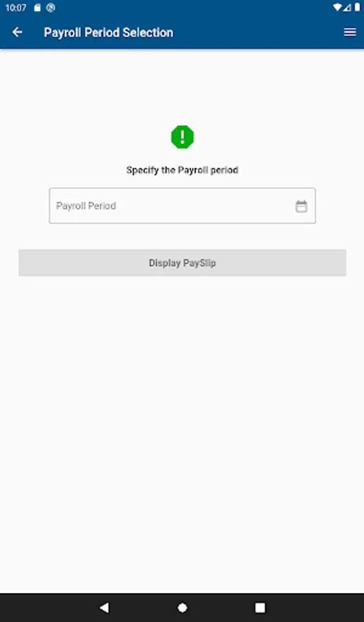This screenshot has height=622, width=364.
Task: Click the battery status icon
Action: [357, 8]
